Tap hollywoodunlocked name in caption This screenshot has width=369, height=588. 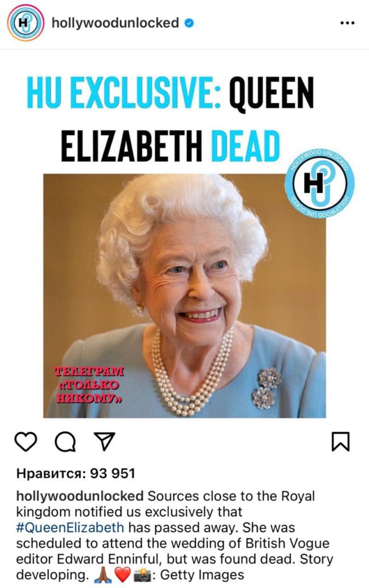click(x=80, y=496)
